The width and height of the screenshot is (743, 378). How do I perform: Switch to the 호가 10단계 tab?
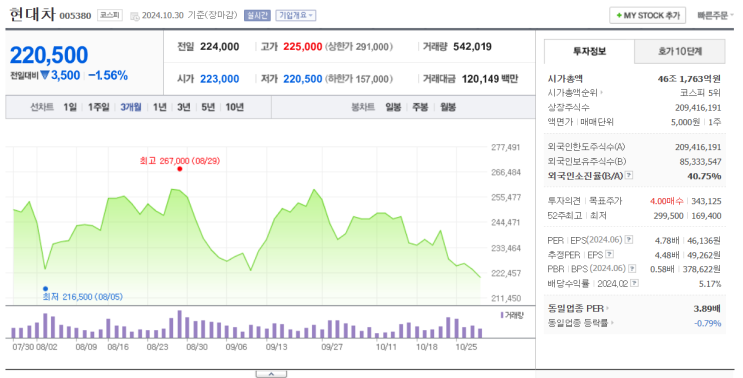(x=680, y=51)
